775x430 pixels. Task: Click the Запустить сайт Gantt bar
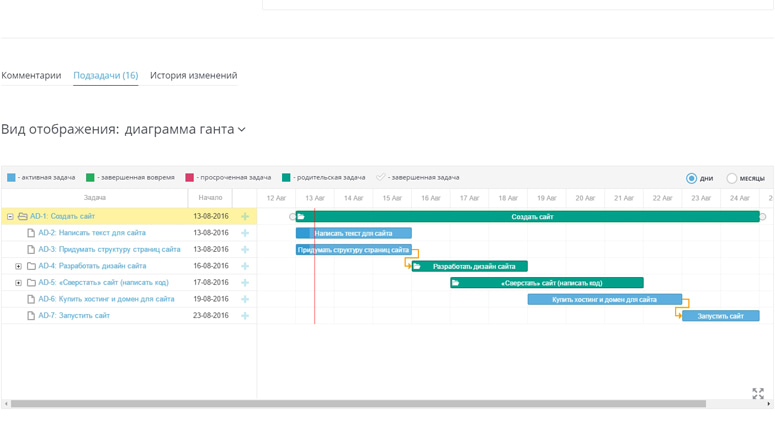tap(721, 316)
